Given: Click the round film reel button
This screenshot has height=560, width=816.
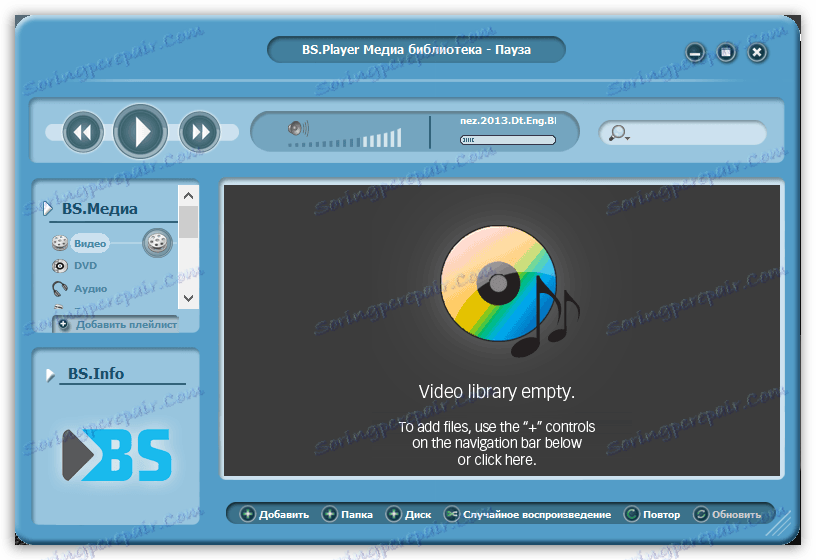Looking at the screenshot, I should (157, 243).
